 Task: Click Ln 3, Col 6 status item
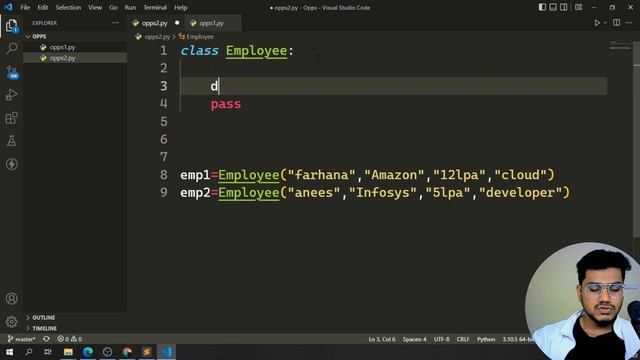point(382,339)
